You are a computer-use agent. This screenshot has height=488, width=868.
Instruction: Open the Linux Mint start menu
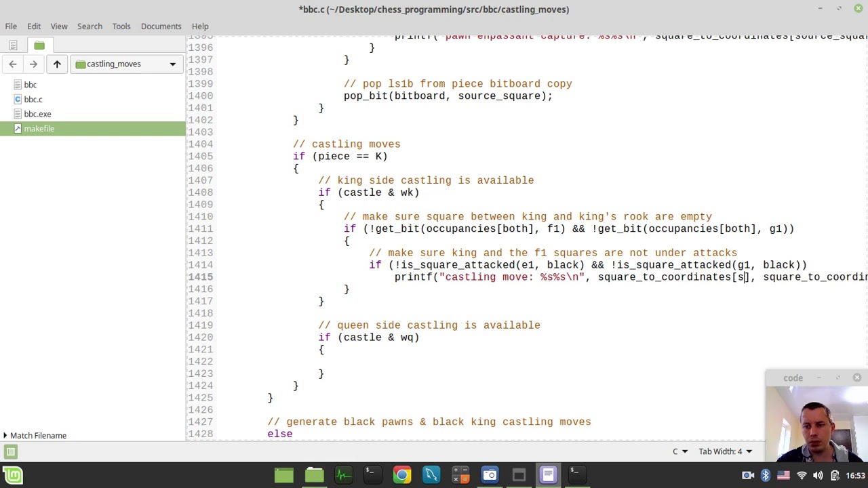pos(12,475)
